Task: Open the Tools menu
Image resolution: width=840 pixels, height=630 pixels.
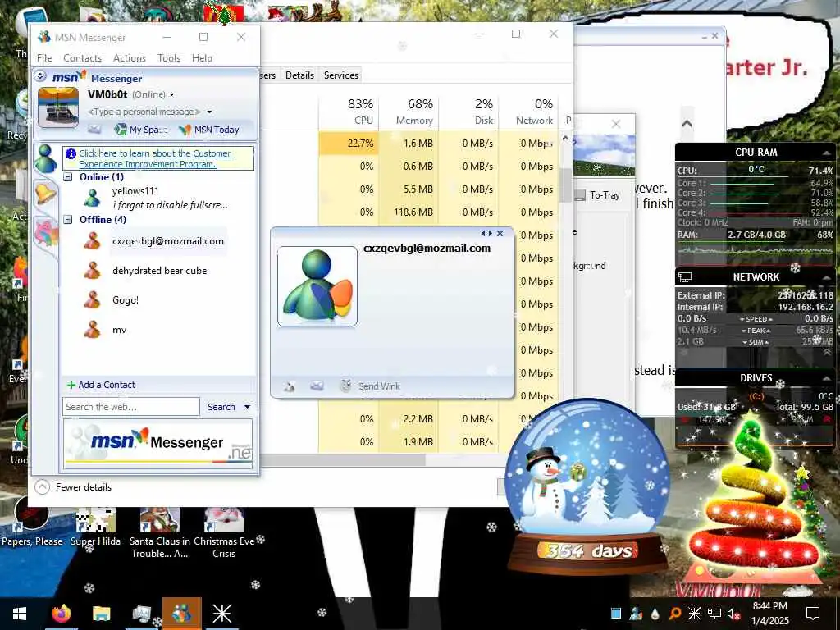Action: tap(169, 58)
